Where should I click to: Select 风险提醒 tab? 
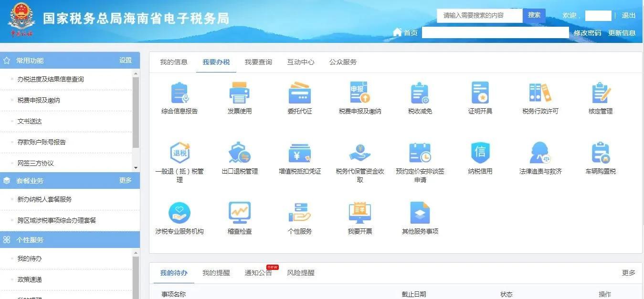click(301, 273)
